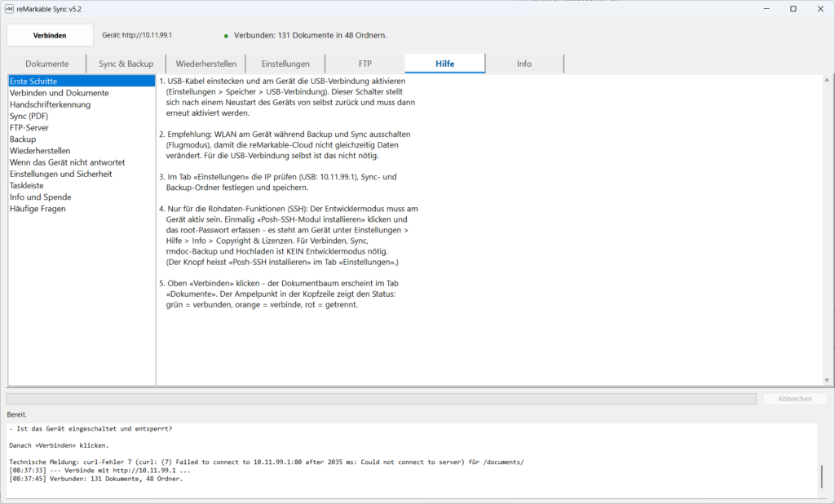
Task: Click log line Verbunden: 131 Dokumente, 48 Ordner
Action: click(x=96, y=479)
